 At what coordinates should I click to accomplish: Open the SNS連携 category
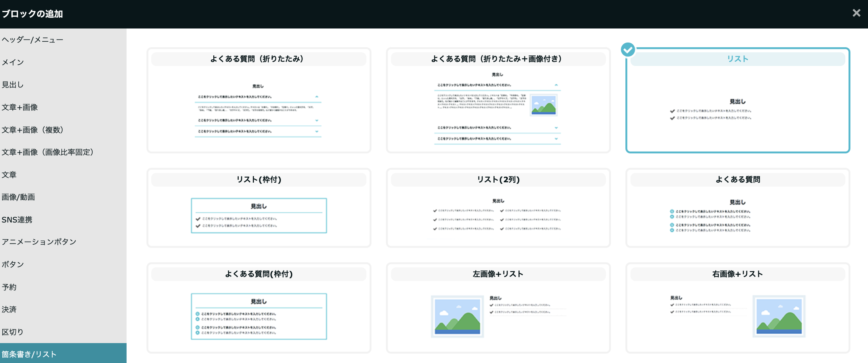[x=63, y=220]
